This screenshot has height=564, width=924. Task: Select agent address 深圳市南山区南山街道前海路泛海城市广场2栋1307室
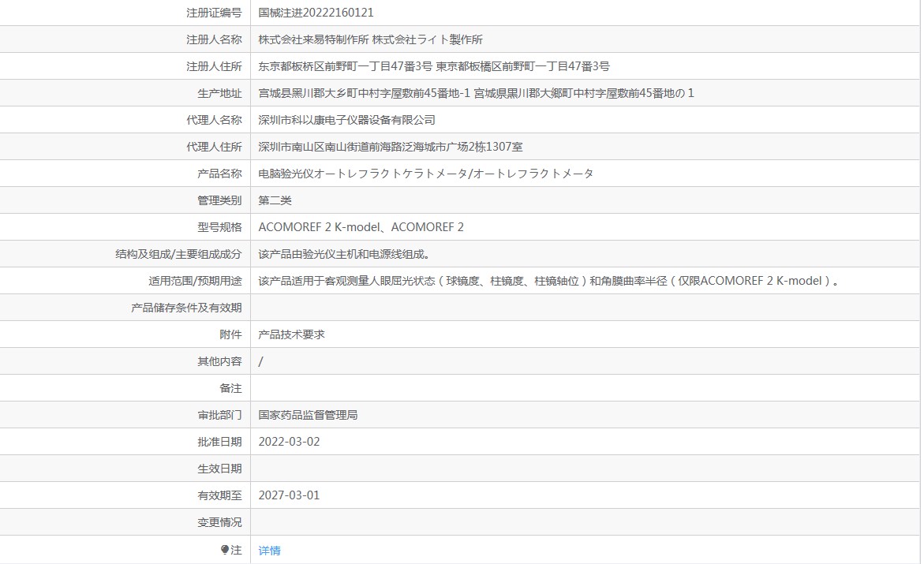pyautogui.click(x=390, y=147)
